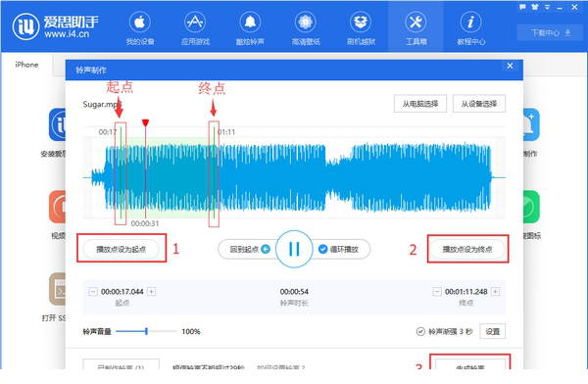The image size is (588, 384).
Task: Switch to the iPhone tab
Action: pyautogui.click(x=26, y=65)
